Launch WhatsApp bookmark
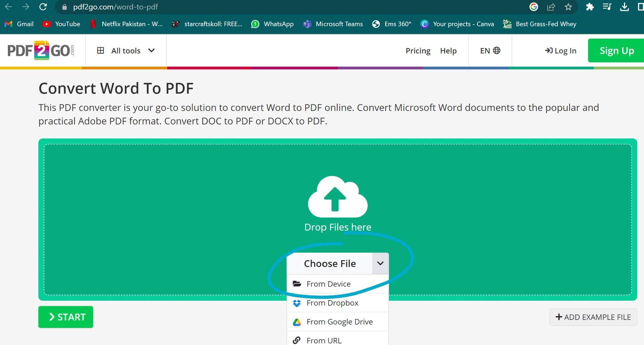Viewport: 644px width, 345px height. [272, 24]
